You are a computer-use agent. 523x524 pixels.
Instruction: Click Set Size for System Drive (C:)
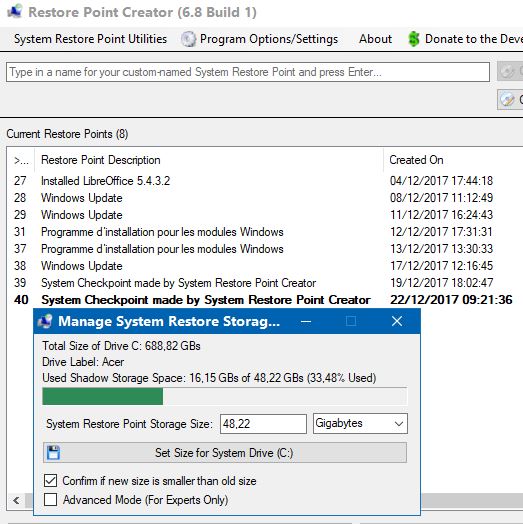[x=225, y=453]
